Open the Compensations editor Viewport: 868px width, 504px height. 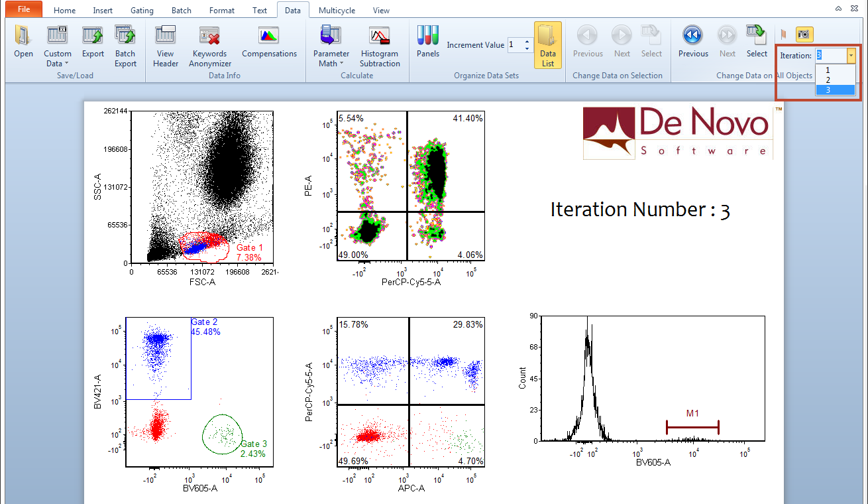(x=269, y=42)
